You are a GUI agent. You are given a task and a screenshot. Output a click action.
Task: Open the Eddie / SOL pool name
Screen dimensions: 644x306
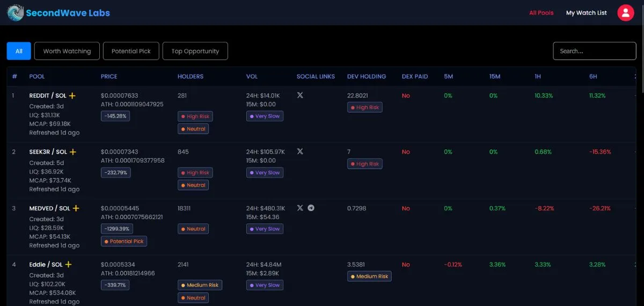(46, 265)
